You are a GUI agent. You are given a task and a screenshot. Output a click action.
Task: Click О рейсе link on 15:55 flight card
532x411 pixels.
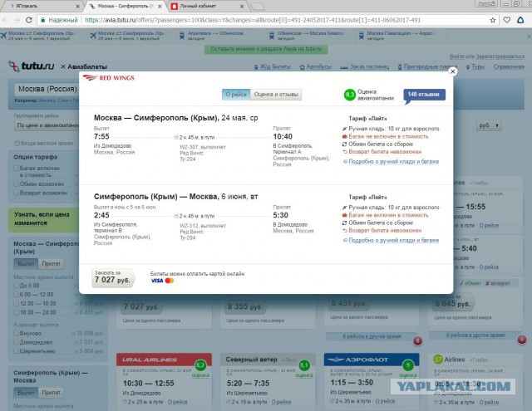point(489,225)
